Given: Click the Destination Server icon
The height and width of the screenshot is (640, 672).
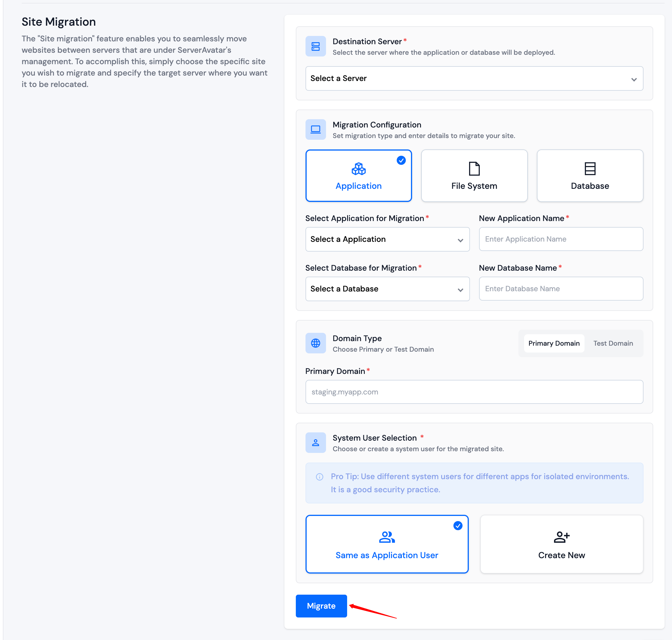Looking at the screenshot, I should point(315,46).
